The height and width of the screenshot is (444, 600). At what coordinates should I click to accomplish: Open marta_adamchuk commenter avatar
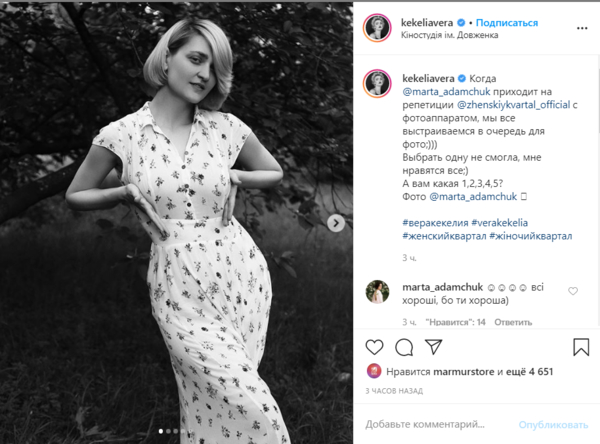(x=377, y=292)
